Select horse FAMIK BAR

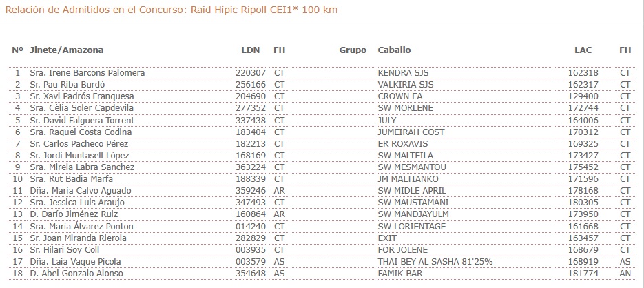400,274
